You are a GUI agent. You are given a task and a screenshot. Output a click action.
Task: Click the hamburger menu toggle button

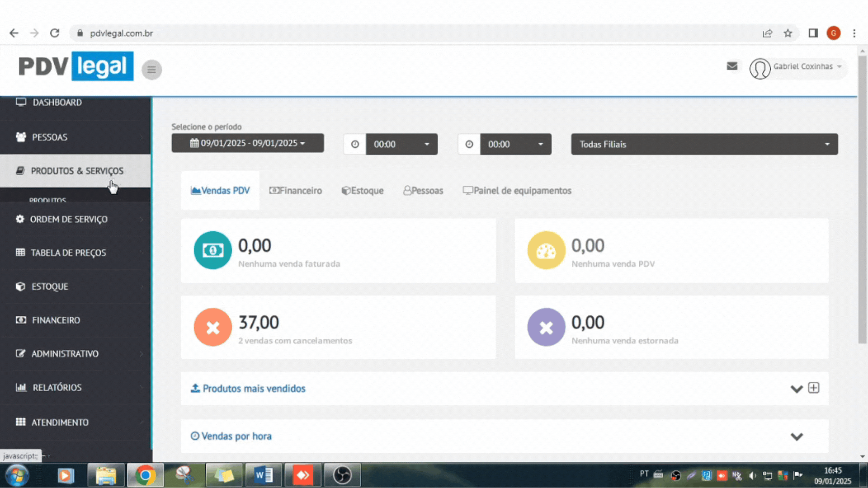151,70
